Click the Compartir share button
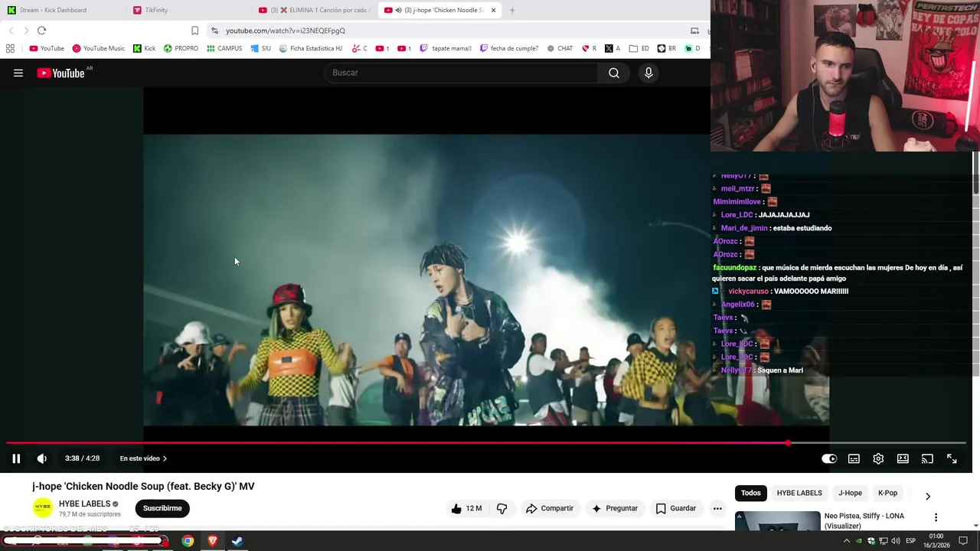 coord(550,508)
